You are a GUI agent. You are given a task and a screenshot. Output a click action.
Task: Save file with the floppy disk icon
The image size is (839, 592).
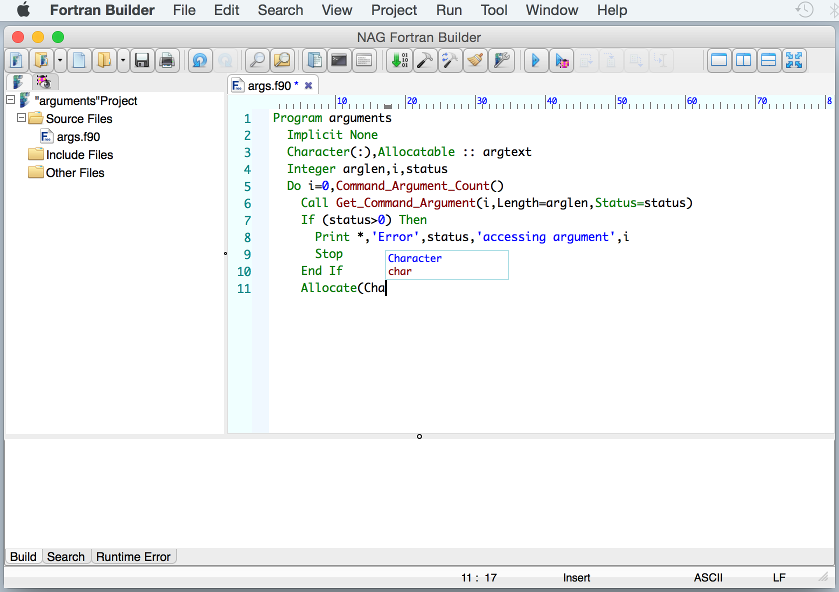(x=142, y=60)
